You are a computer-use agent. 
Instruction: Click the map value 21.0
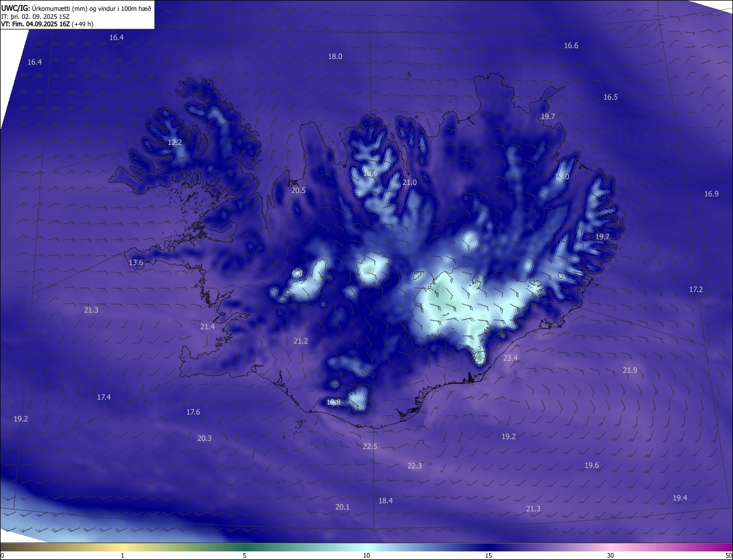(x=409, y=182)
